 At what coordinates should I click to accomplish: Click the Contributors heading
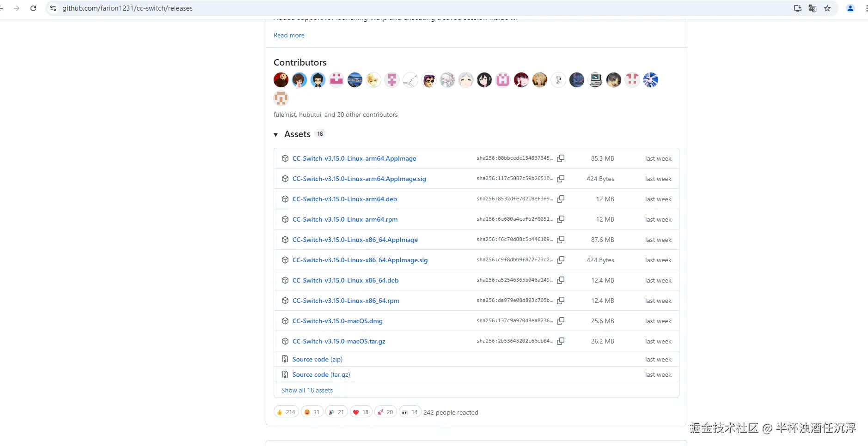tap(300, 62)
